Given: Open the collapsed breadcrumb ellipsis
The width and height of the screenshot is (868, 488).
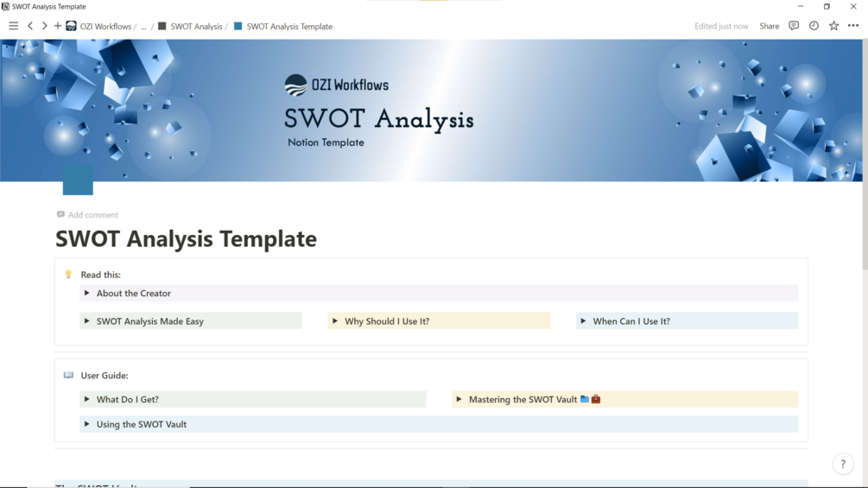Looking at the screenshot, I should 144,27.
